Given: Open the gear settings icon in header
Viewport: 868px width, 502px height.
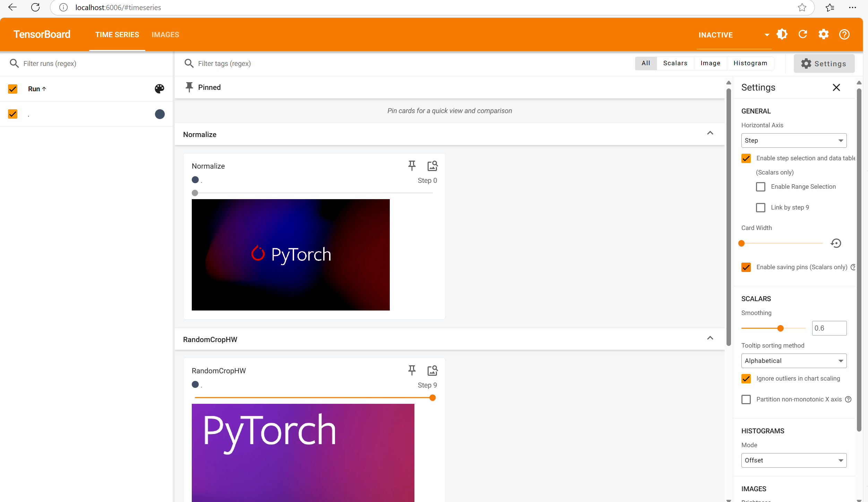Looking at the screenshot, I should (823, 34).
